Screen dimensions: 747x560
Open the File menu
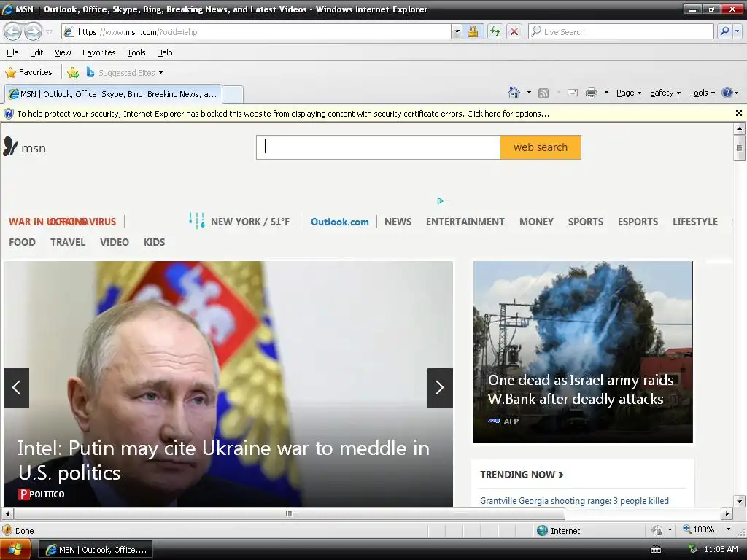pyautogui.click(x=12, y=52)
